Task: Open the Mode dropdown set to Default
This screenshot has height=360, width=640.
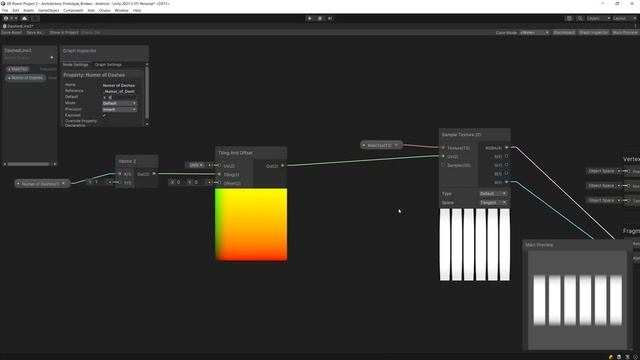Action: click(x=119, y=103)
